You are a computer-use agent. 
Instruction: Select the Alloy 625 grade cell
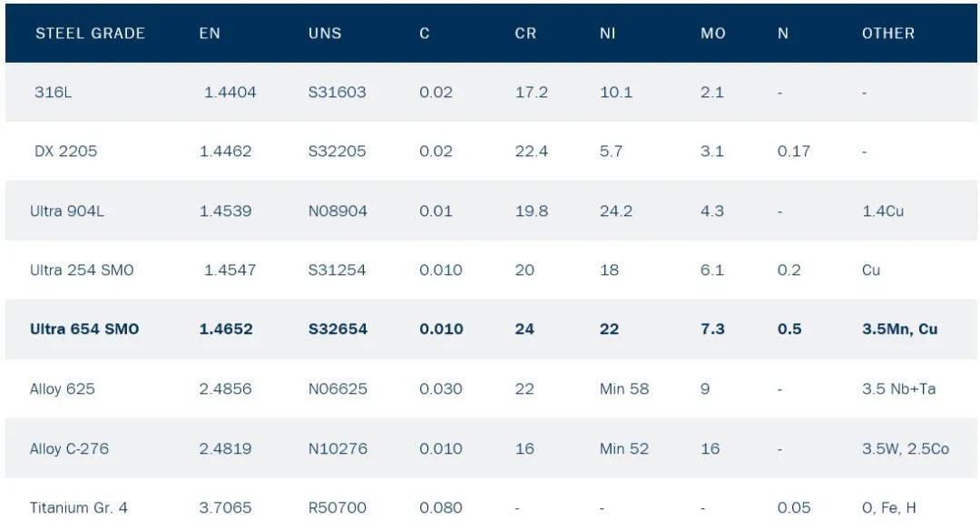(x=62, y=388)
